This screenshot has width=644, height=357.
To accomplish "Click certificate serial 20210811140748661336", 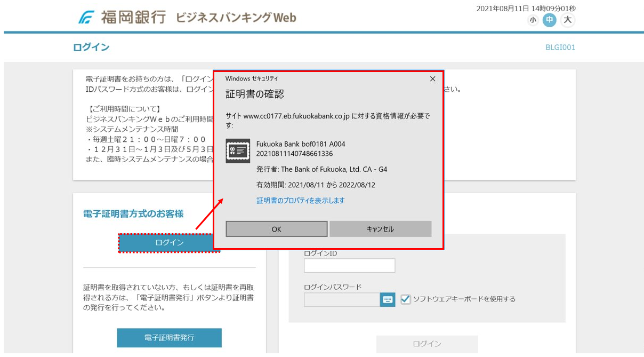I will tap(295, 154).
